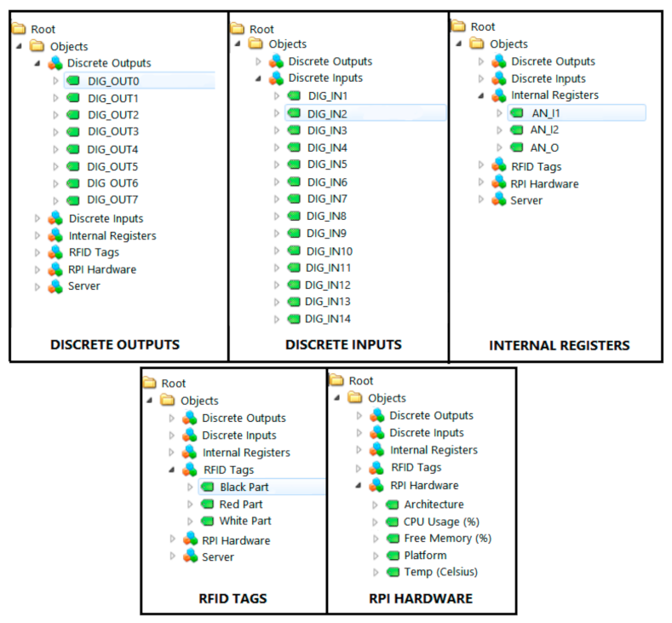Click the green tag icon next to AN_O

(516, 147)
